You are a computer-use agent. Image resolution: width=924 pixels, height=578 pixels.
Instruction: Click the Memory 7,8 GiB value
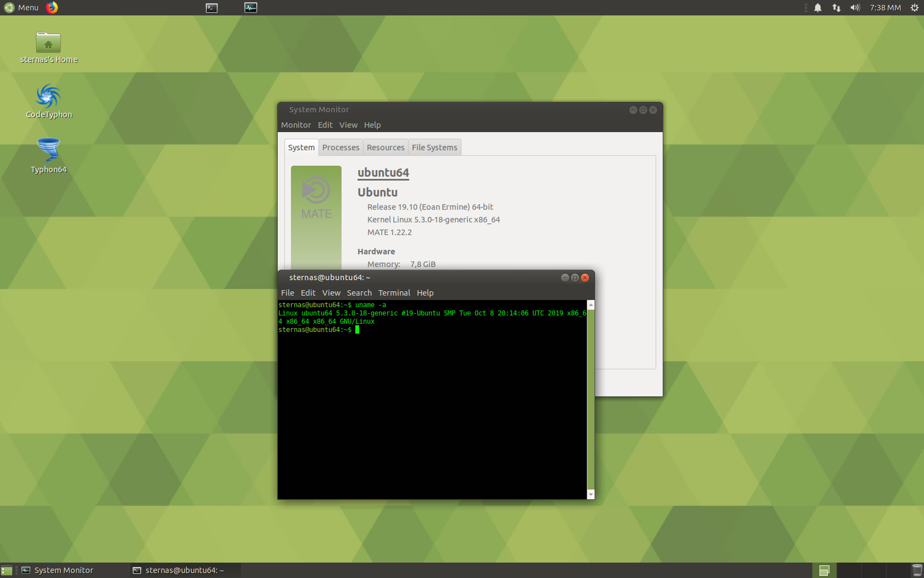pos(423,264)
